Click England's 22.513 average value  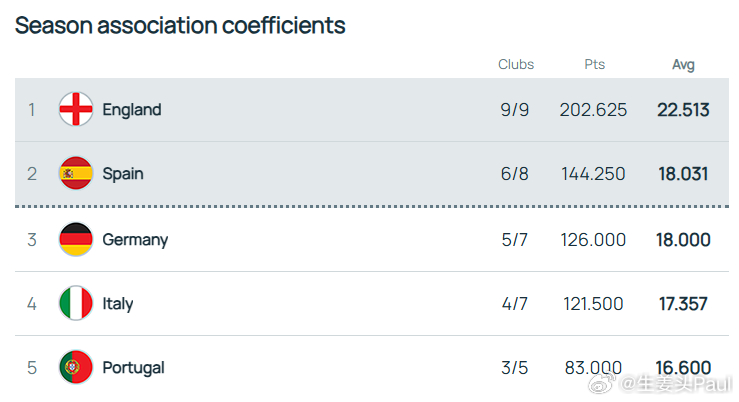point(683,109)
